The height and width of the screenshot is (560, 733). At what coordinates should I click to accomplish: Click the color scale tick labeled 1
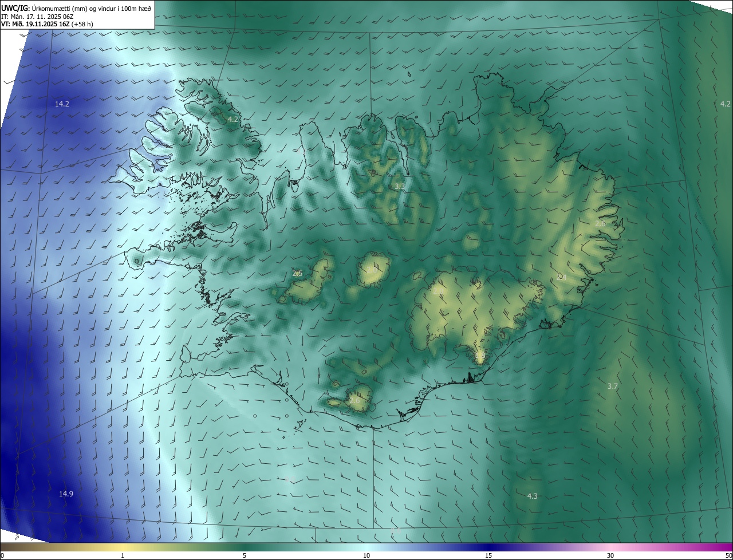[123, 555]
